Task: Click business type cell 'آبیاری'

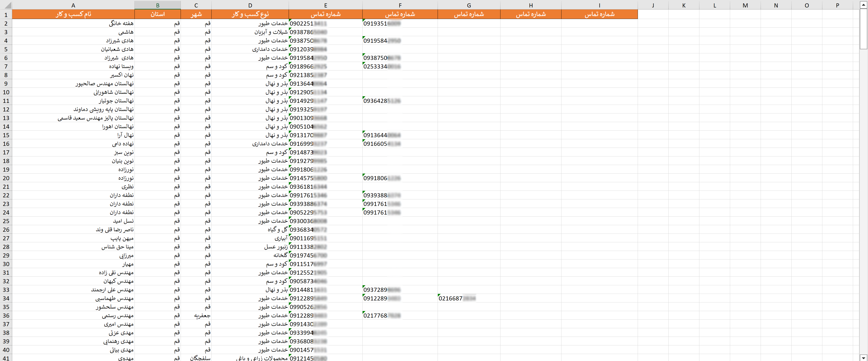Action: point(250,238)
